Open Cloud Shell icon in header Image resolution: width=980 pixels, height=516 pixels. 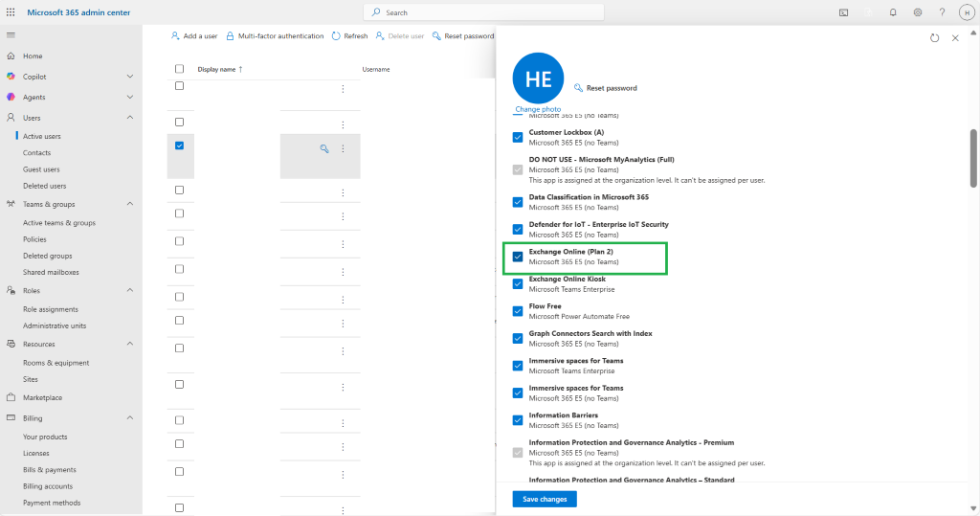[x=843, y=12]
